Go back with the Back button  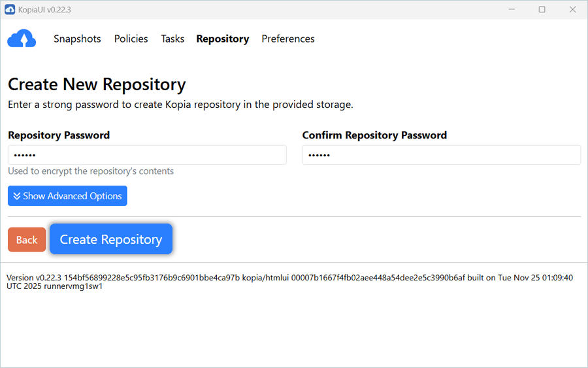pos(27,240)
